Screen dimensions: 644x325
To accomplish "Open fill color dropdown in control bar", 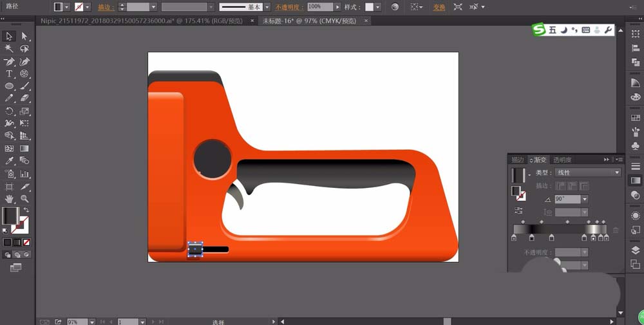I will [66, 7].
